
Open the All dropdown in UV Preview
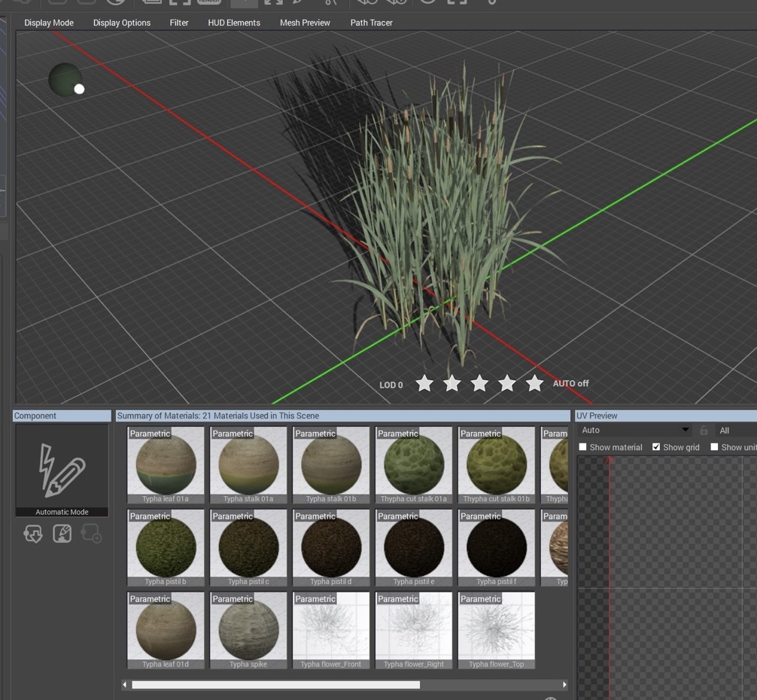(x=736, y=431)
